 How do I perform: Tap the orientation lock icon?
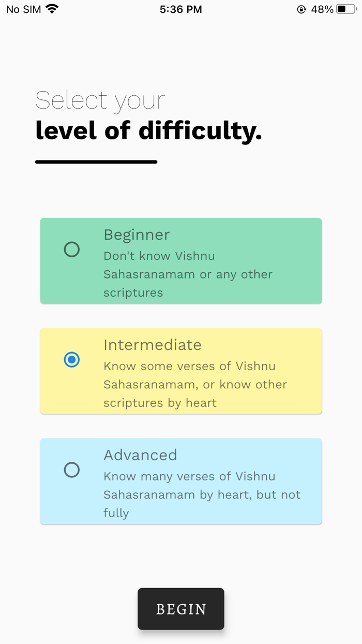coord(301,9)
